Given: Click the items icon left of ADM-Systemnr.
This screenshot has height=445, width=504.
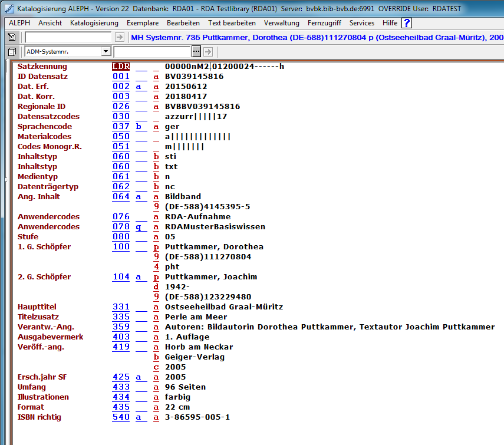Looking at the screenshot, I should (x=11, y=52).
